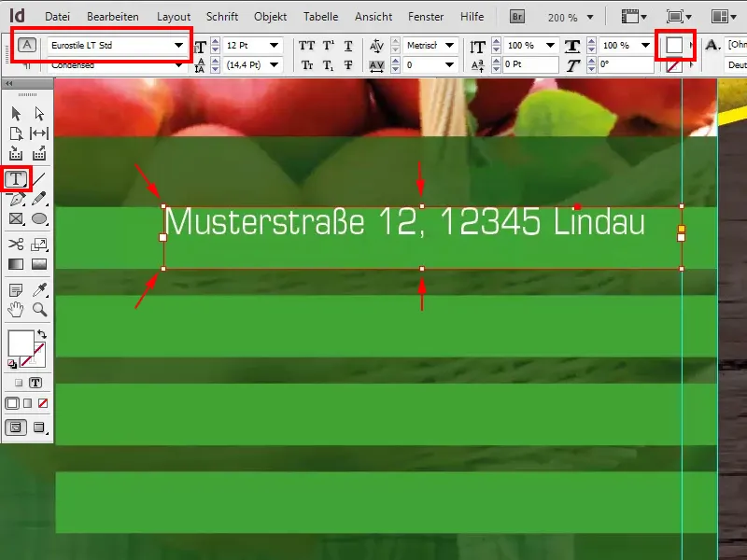Open the 200 % zoom level dropdown
The height and width of the screenshot is (560, 747).
[x=590, y=17]
